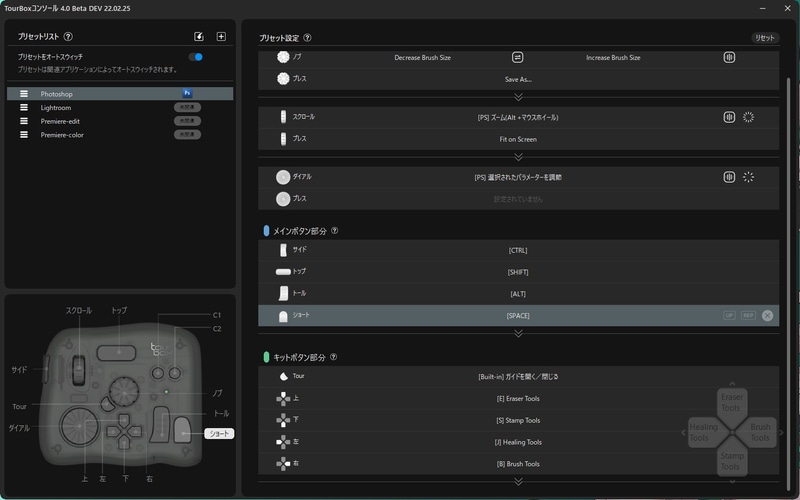Click the swap icon between brush size actions
Image resolution: width=800 pixels, height=500 pixels.
click(x=517, y=58)
